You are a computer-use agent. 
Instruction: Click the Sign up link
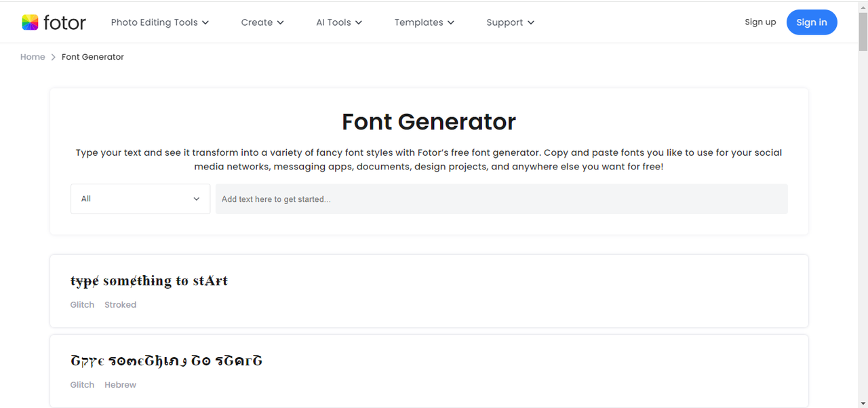coord(760,22)
